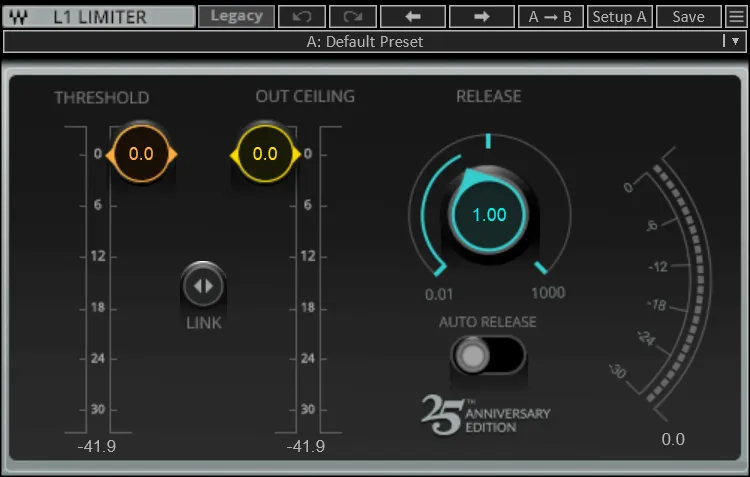Screen dimensions: 750x477
Task: Toggle the Setup A button
Action: coord(619,17)
